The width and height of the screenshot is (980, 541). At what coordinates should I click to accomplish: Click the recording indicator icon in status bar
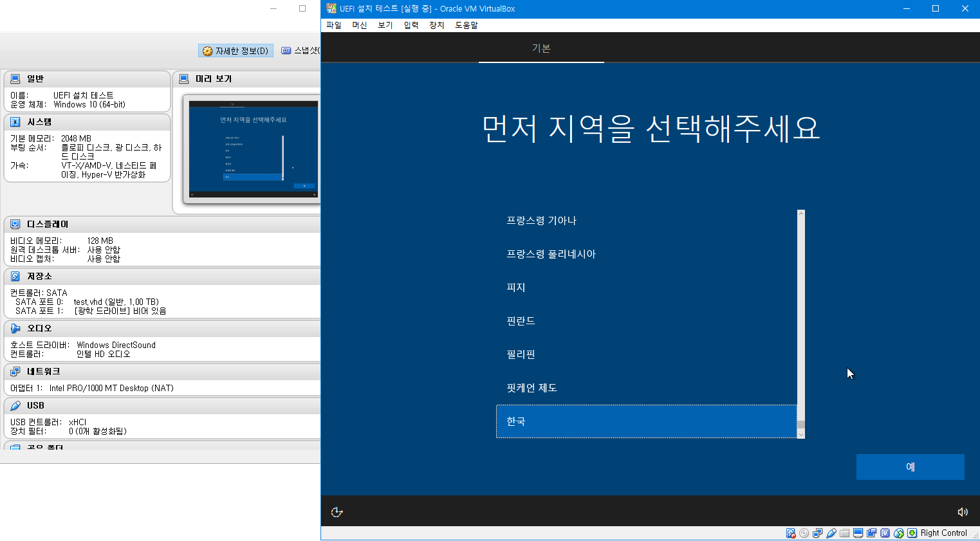point(871,533)
